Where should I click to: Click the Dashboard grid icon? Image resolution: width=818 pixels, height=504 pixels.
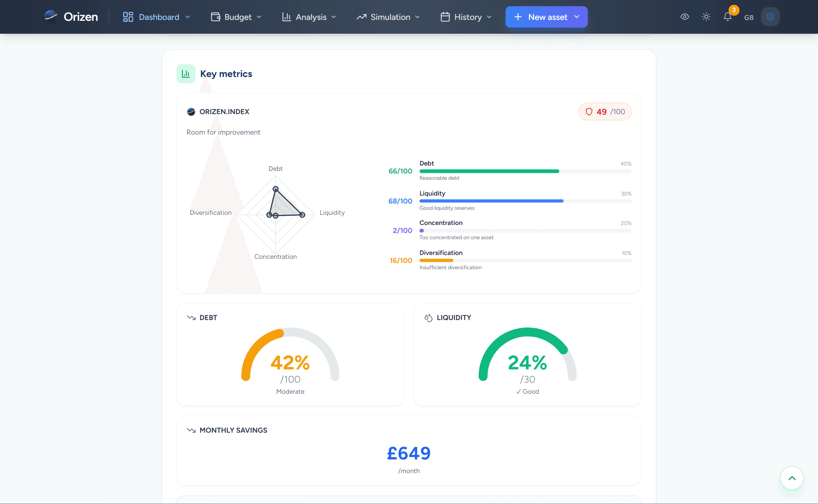tap(128, 17)
